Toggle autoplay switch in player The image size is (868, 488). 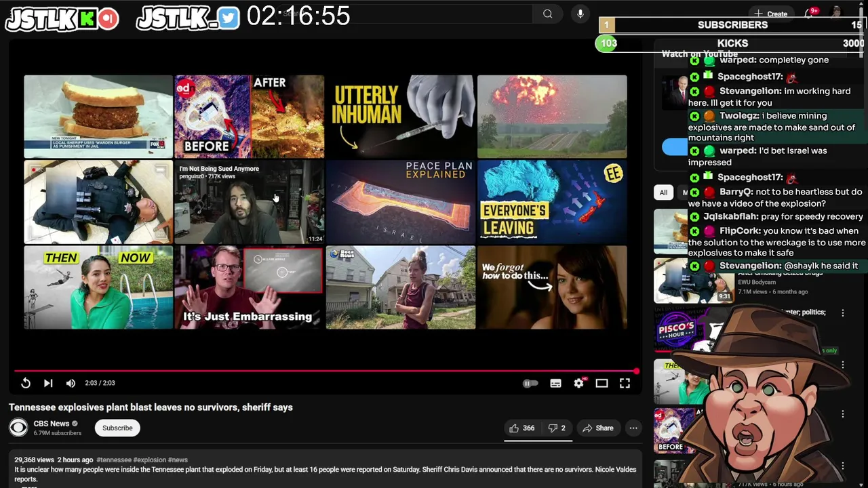pyautogui.click(x=530, y=383)
